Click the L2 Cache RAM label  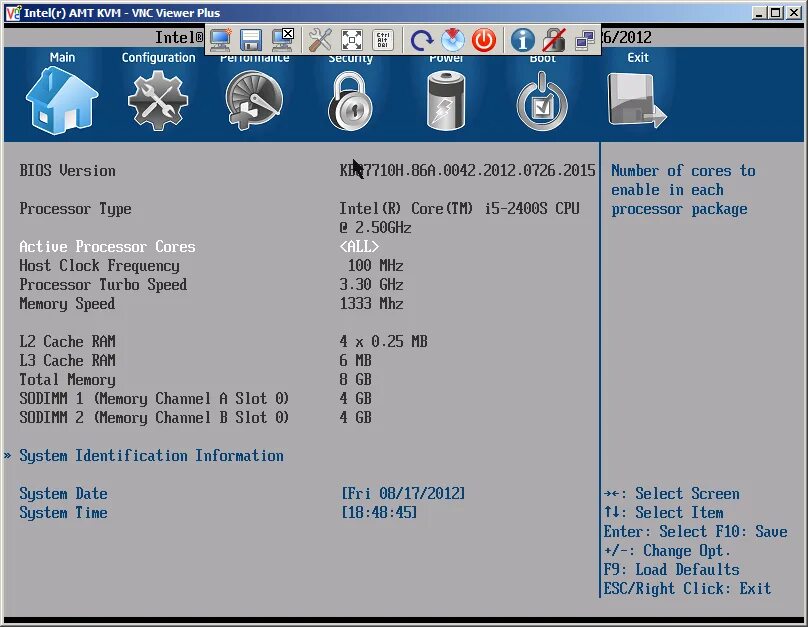pyautogui.click(x=68, y=342)
